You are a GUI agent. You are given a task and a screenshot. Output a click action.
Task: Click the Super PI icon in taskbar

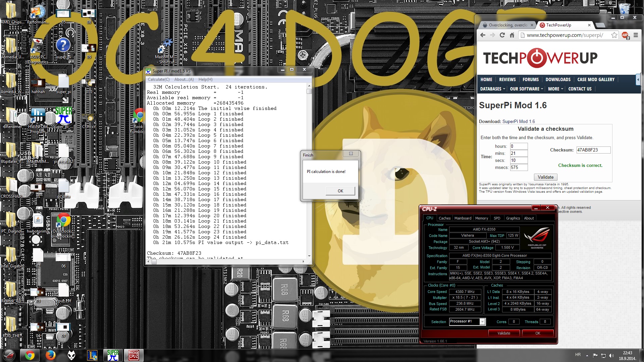click(x=113, y=355)
